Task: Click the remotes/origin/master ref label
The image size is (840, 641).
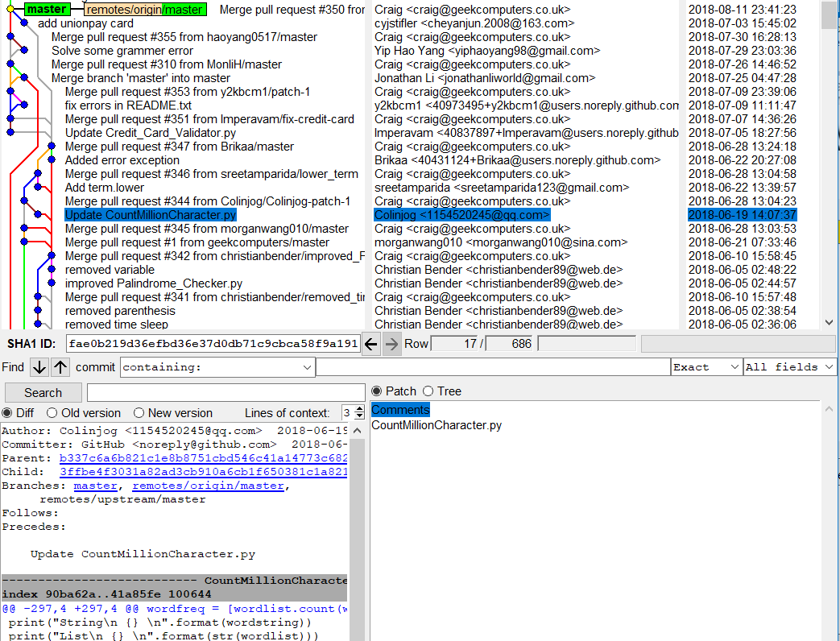Action: point(145,10)
